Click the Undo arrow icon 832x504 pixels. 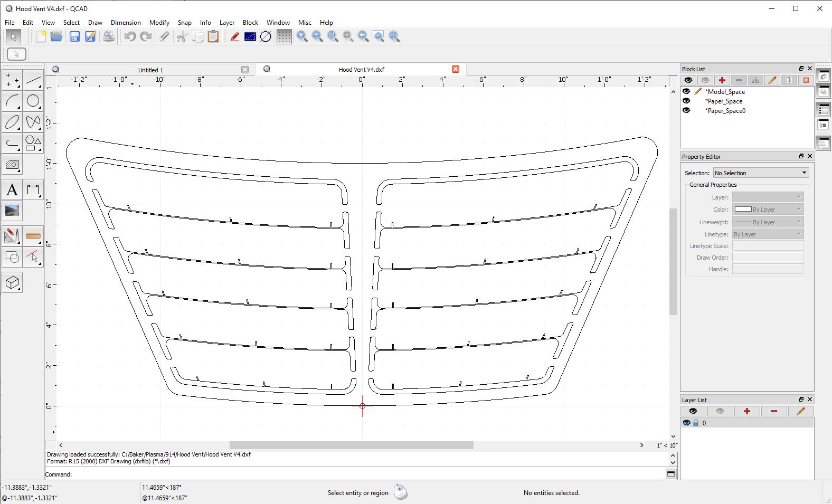pos(130,36)
